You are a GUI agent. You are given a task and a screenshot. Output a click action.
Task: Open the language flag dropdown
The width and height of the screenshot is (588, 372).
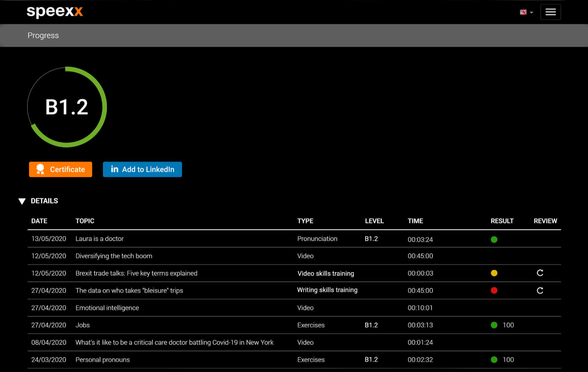coord(527,12)
